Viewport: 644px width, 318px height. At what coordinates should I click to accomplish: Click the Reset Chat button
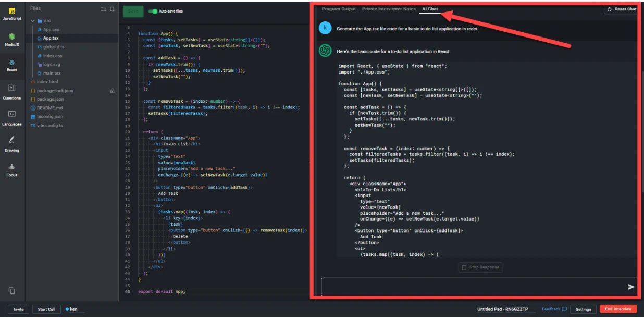(622, 9)
